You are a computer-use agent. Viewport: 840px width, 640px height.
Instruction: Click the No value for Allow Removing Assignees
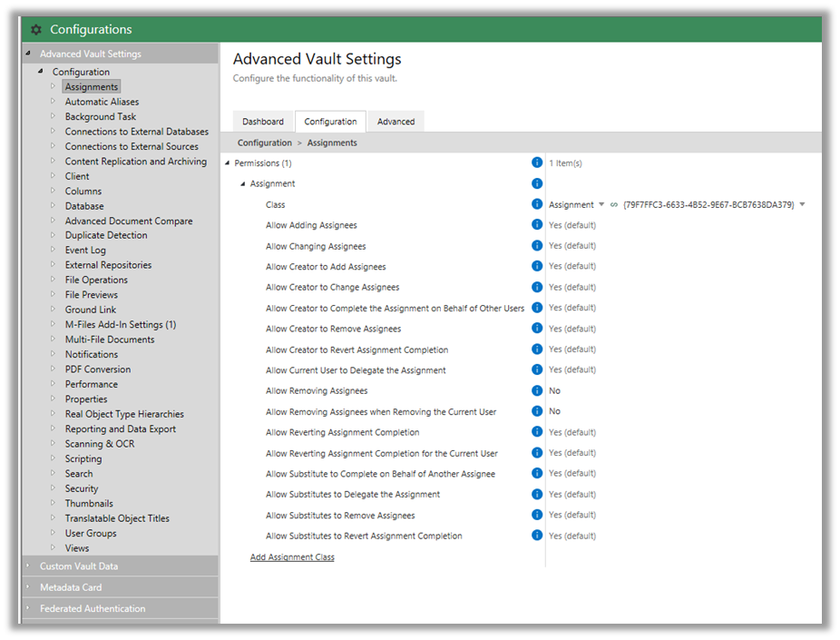pos(554,391)
